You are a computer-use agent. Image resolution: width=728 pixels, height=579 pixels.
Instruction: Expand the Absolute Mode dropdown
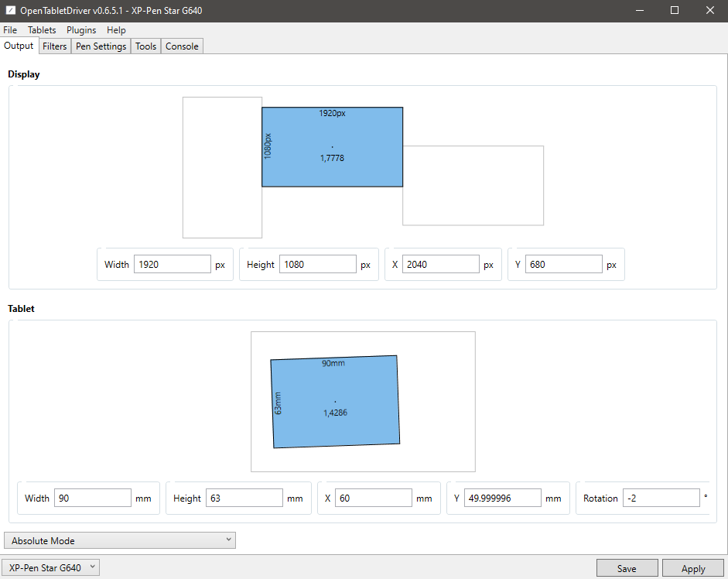120,540
